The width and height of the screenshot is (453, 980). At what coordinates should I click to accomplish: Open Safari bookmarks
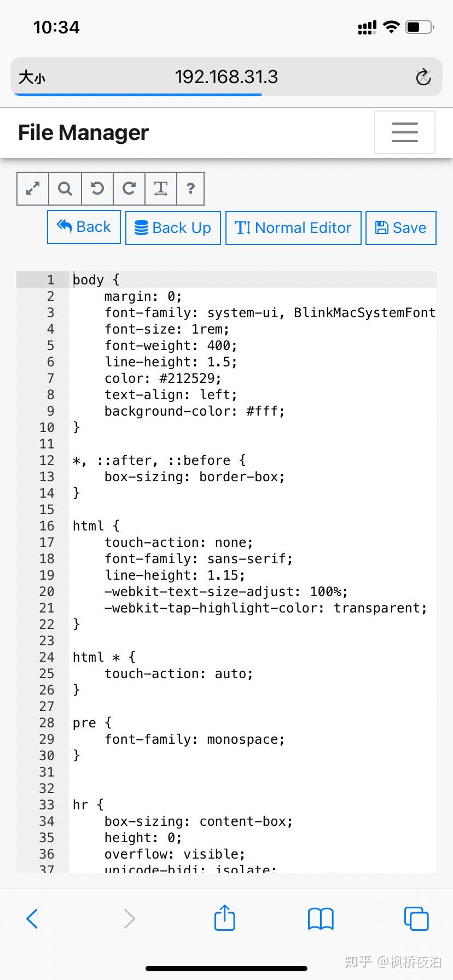pyautogui.click(x=321, y=918)
